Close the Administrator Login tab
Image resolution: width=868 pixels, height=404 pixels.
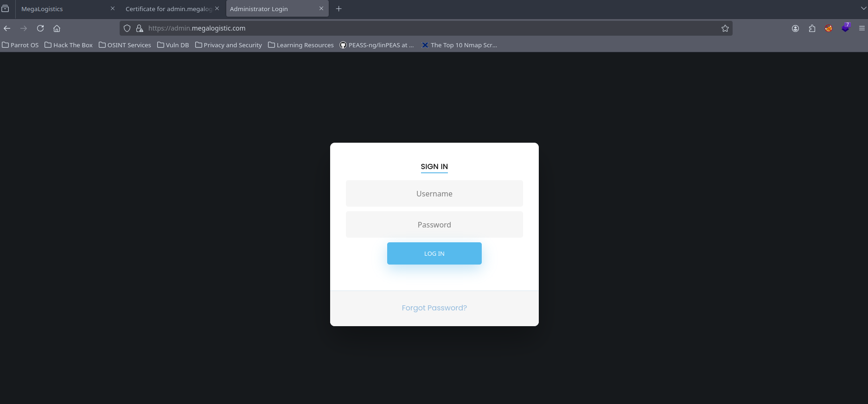pyautogui.click(x=321, y=9)
